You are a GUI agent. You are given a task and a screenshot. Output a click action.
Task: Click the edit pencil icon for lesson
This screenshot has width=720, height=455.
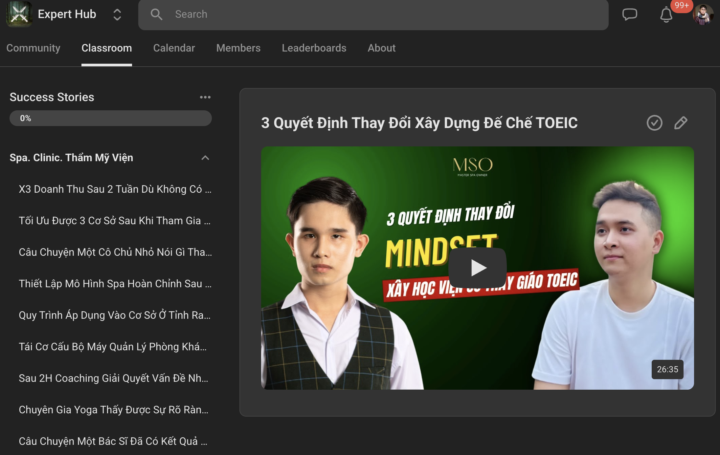coord(681,123)
